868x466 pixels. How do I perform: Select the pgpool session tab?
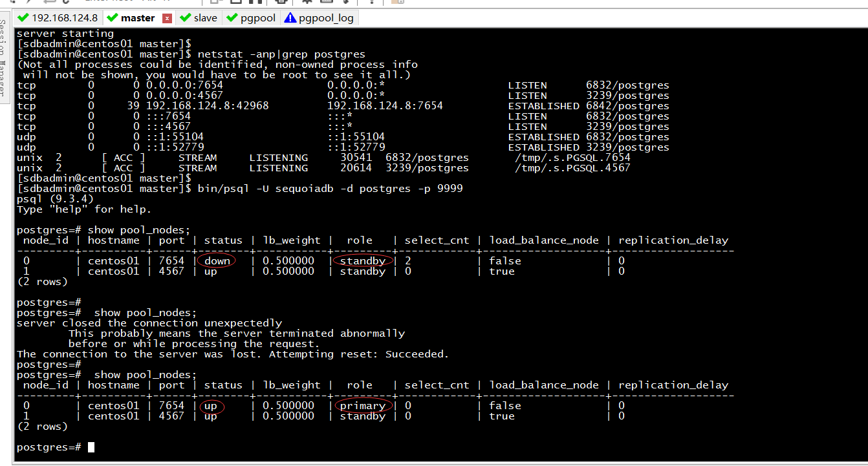point(257,18)
